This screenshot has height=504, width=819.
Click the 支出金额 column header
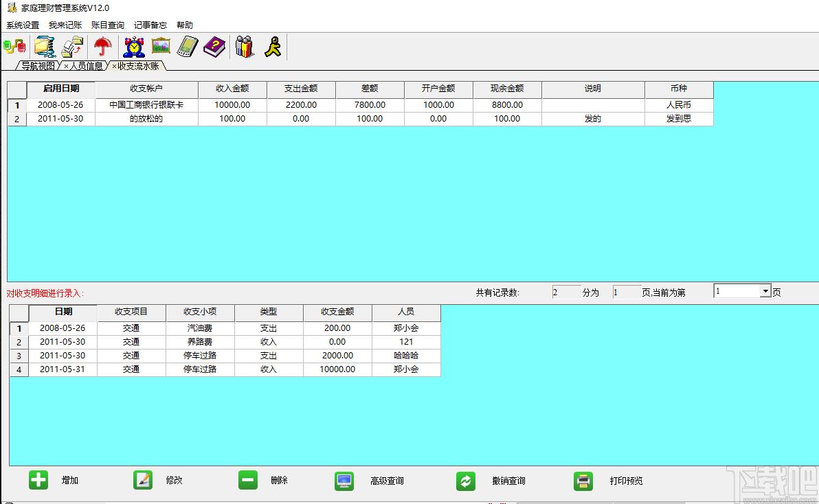pos(301,89)
